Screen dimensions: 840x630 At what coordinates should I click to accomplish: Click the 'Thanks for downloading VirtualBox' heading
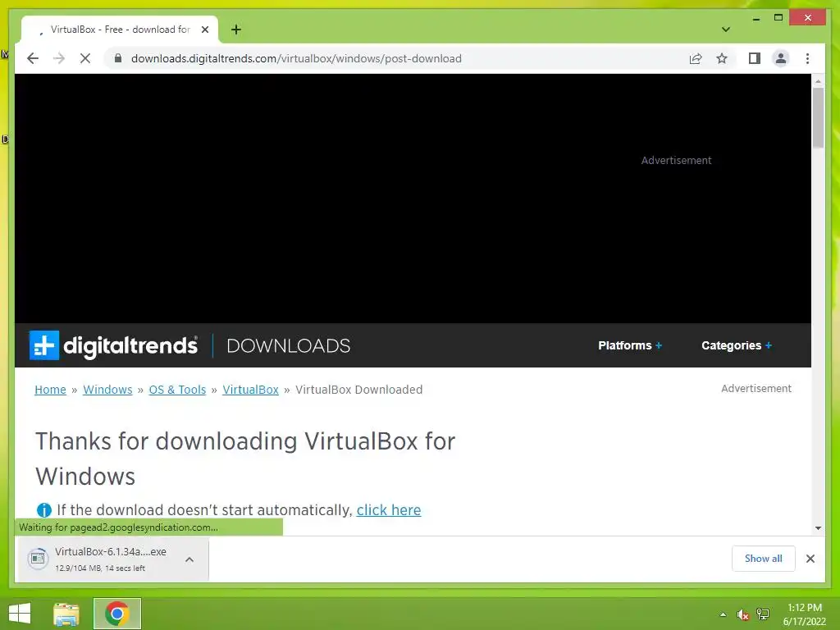coord(245,459)
